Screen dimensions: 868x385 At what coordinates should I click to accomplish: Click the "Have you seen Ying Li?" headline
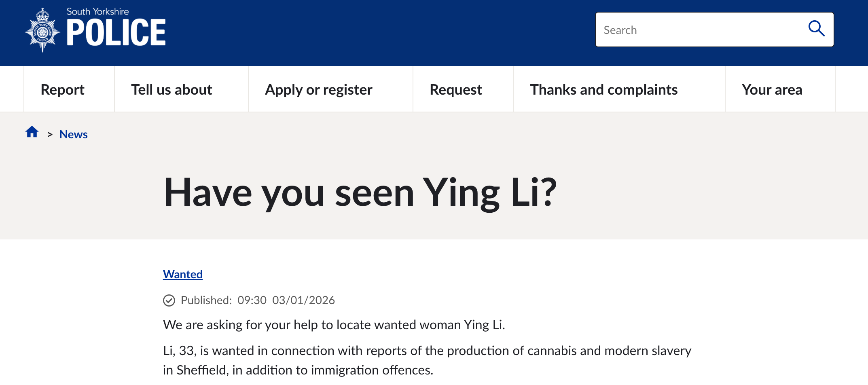pos(360,192)
